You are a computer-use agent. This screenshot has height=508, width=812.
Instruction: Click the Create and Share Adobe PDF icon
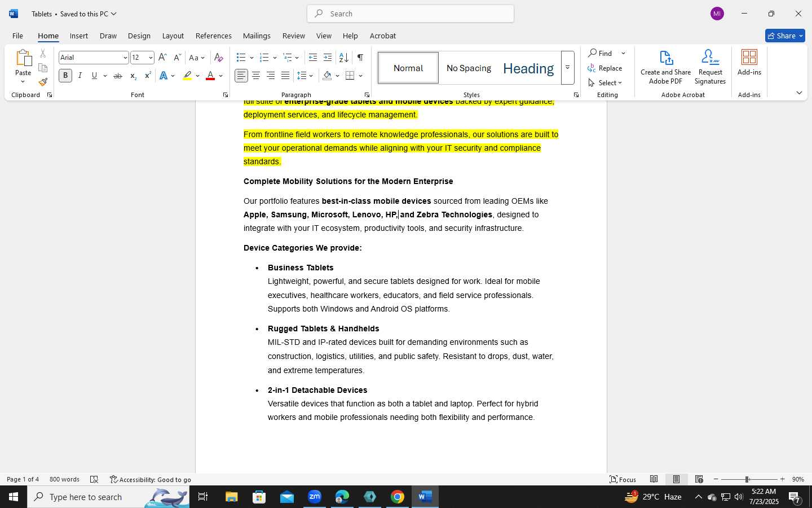pos(665,67)
